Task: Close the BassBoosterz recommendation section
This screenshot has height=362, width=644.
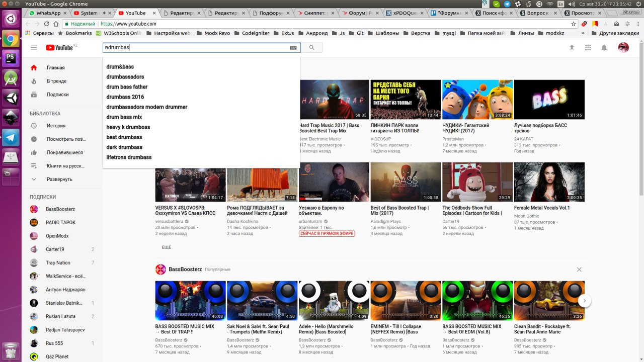Action: (x=579, y=269)
